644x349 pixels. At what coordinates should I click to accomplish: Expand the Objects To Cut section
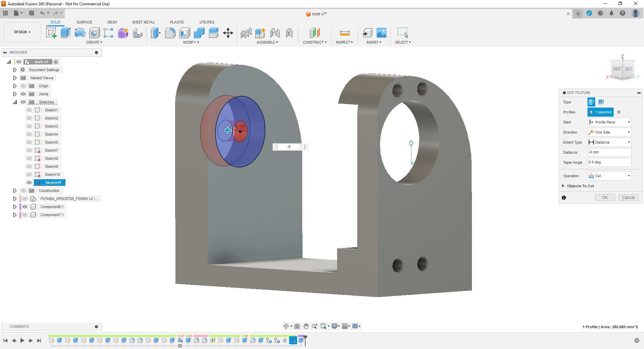(x=563, y=186)
